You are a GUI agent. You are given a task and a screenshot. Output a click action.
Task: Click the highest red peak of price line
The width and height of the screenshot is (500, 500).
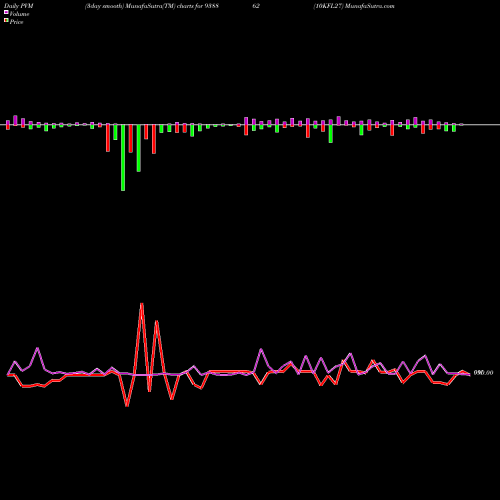[x=142, y=304]
